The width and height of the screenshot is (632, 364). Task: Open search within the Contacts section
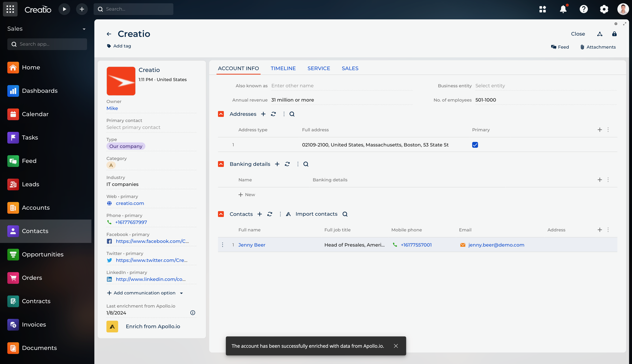point(345,214)
